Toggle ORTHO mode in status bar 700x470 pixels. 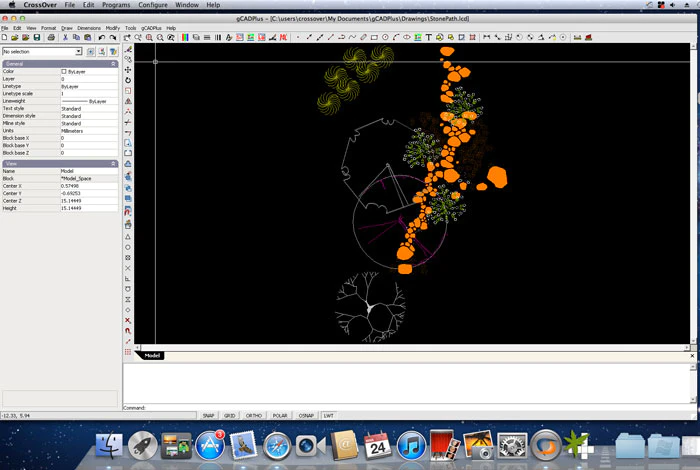tap(254, 416)
